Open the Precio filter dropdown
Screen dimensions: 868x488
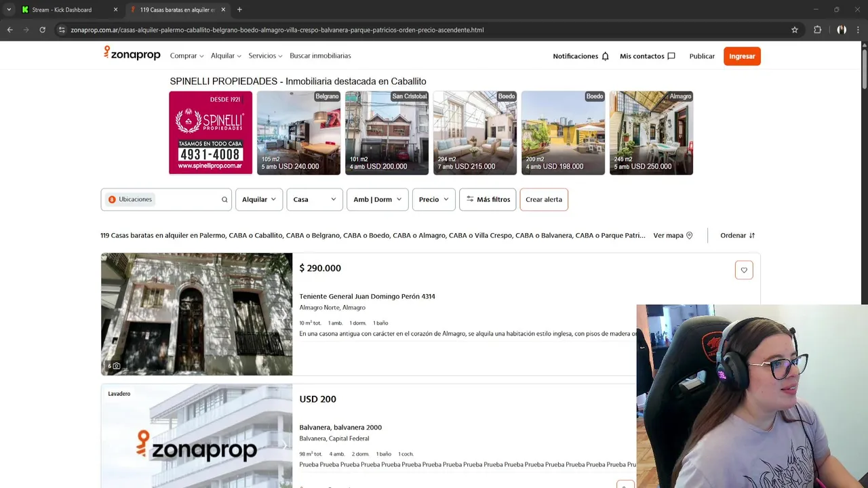pos(433,199)
